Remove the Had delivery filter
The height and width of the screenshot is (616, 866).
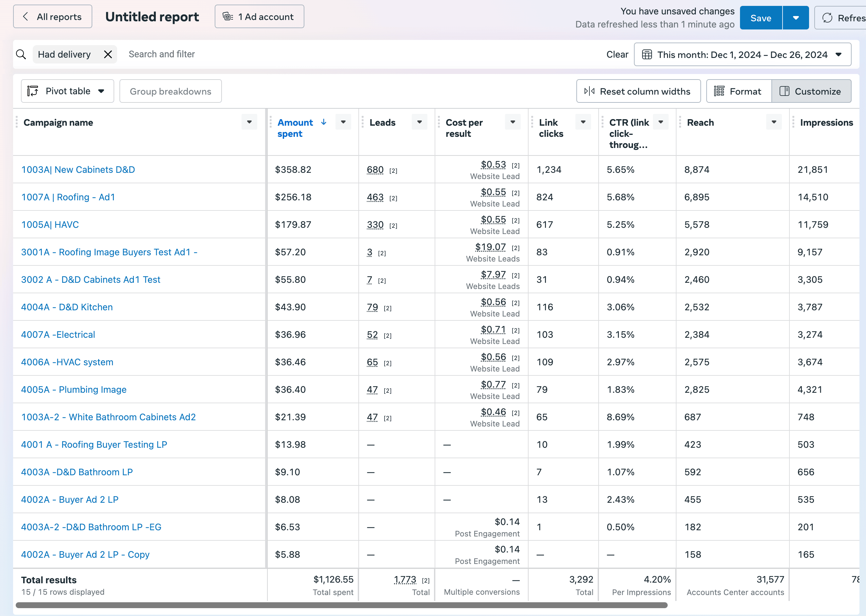click(108, 54)
